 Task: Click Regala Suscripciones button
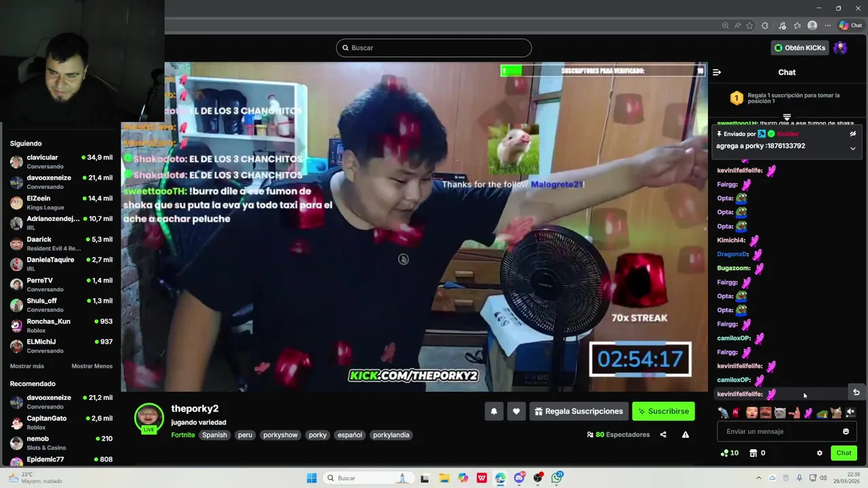[x=578, y=411]
